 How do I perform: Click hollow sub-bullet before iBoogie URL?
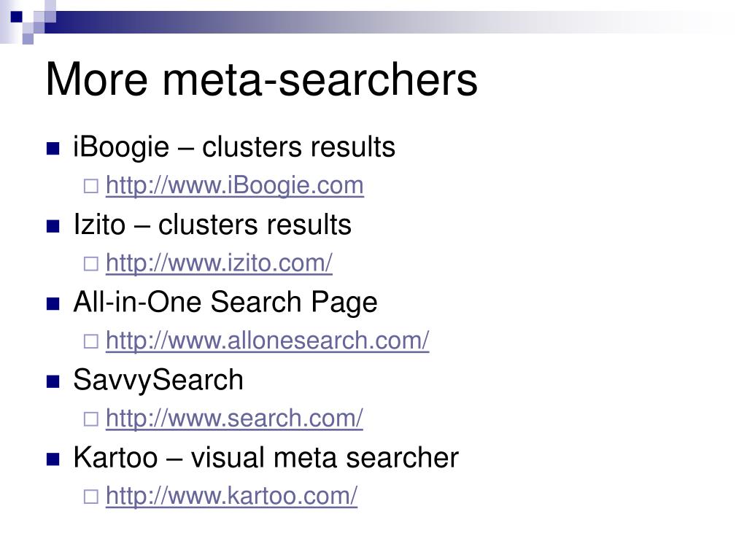91,186
